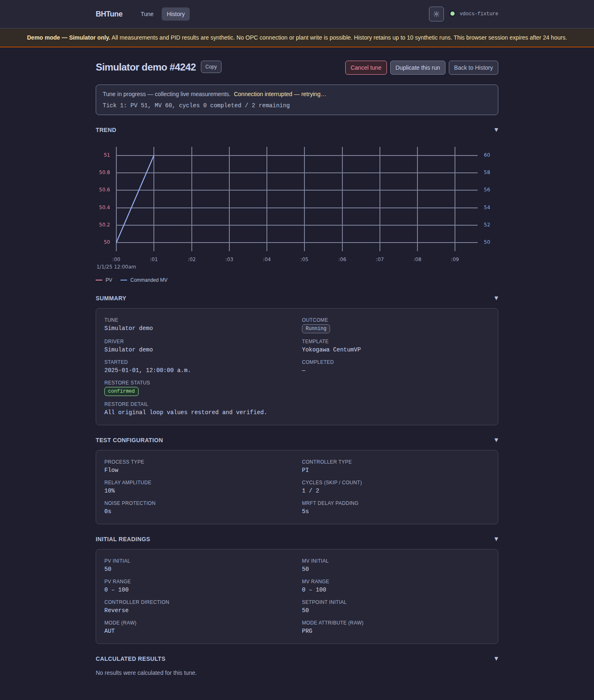Click the confirmed restore status badge

point(121,391)
